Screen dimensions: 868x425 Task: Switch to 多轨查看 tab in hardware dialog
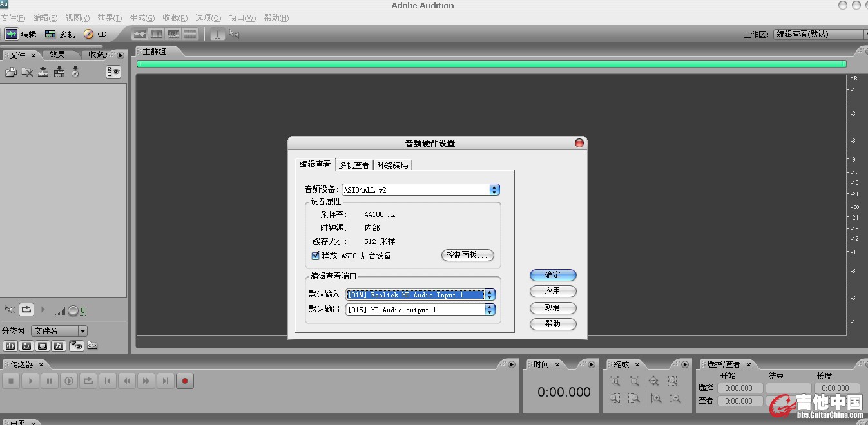pyautogui.click(x=354, y=165)
